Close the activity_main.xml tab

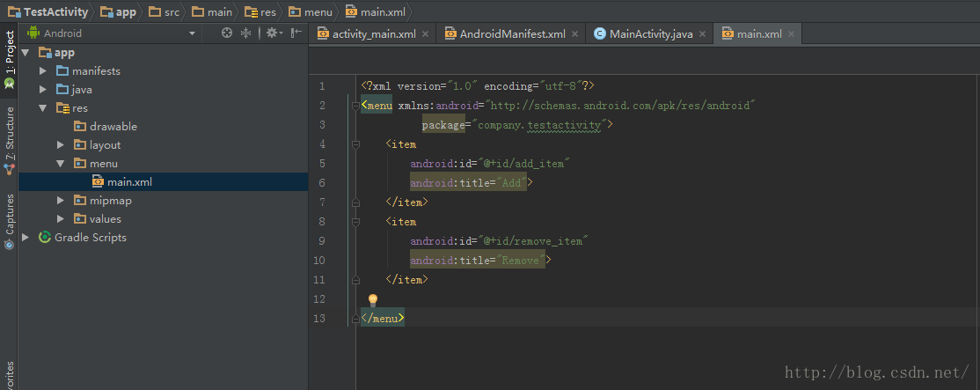pos(426,34)
